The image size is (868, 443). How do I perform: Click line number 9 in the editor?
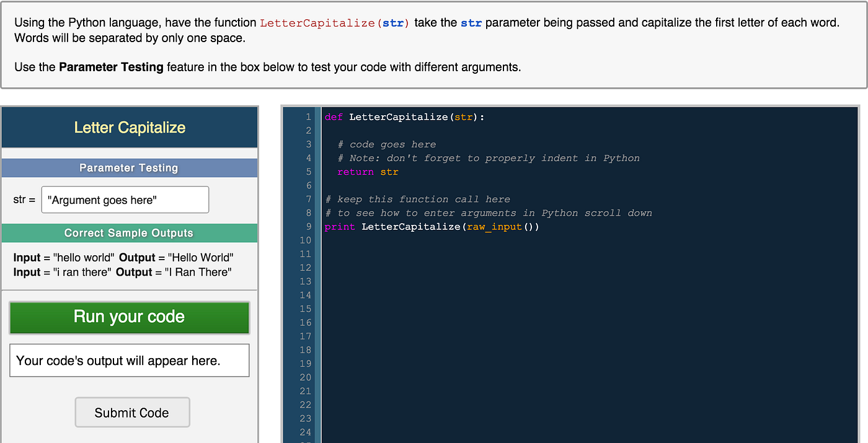(308, 226)
